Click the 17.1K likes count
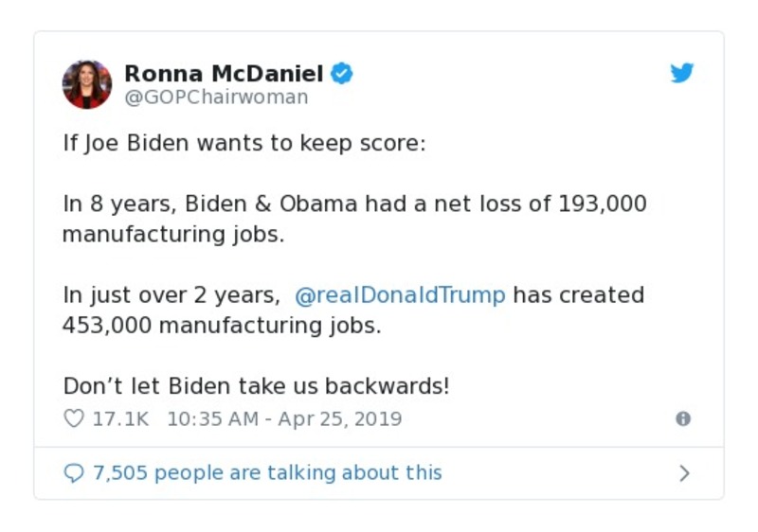758x532 pixels. point(120,418)
